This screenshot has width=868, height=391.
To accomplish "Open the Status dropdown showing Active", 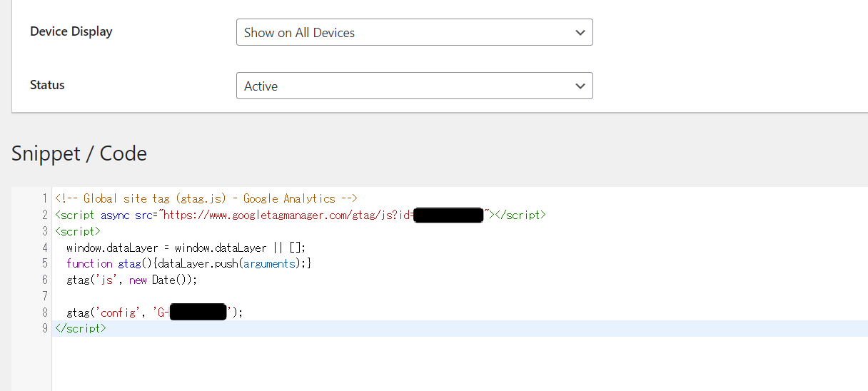I will 414,86.
